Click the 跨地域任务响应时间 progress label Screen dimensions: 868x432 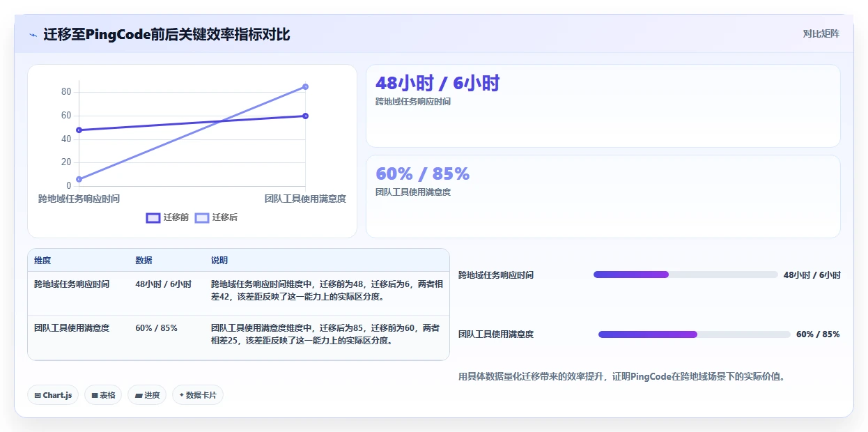(x=496, y=275)
